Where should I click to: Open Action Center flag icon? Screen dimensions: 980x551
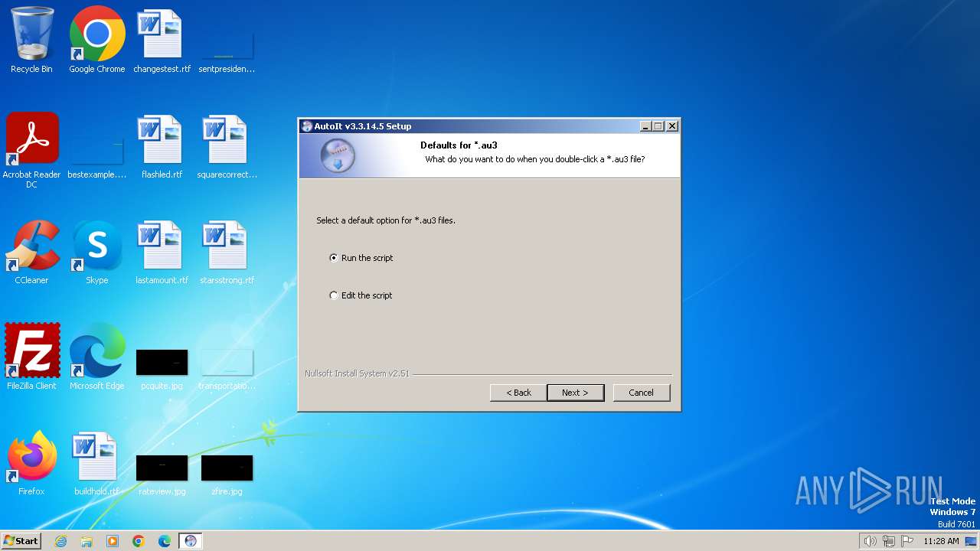point(907,541)
